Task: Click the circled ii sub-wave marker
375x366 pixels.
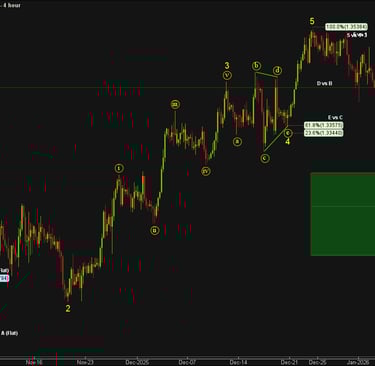Action: point(154,230)
